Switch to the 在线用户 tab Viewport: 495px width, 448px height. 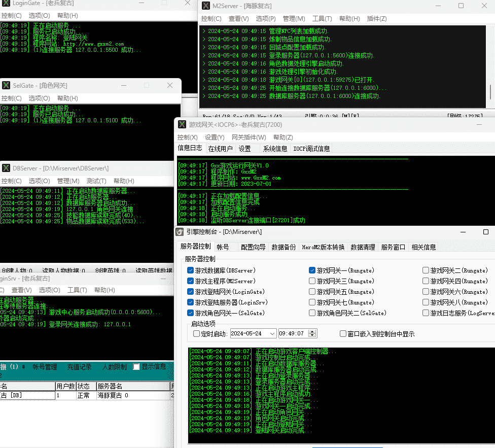[220, 149]
